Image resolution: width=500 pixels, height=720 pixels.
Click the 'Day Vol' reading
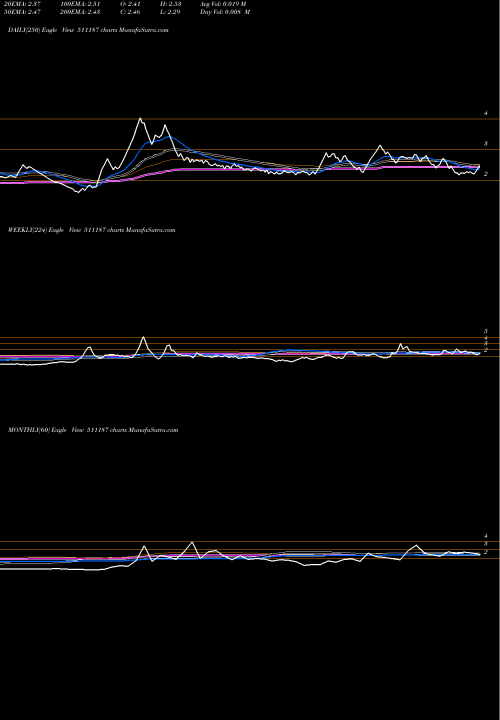225,12
